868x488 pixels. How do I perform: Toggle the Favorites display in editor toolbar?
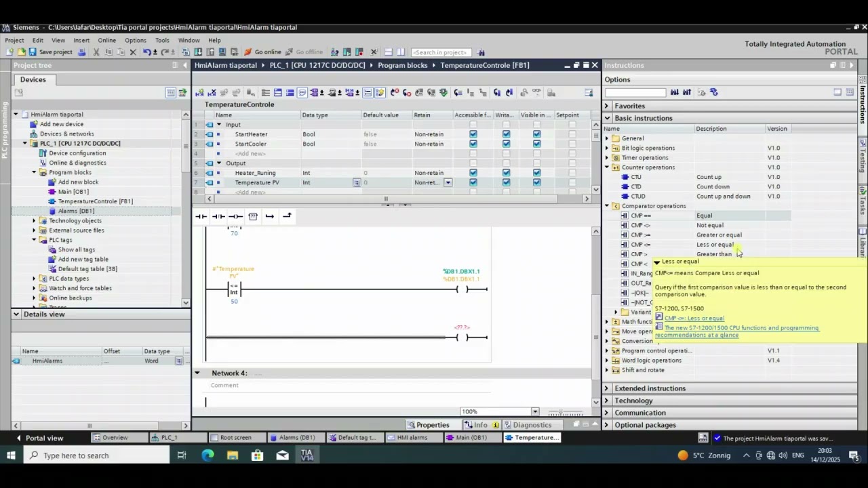point(380,93)
